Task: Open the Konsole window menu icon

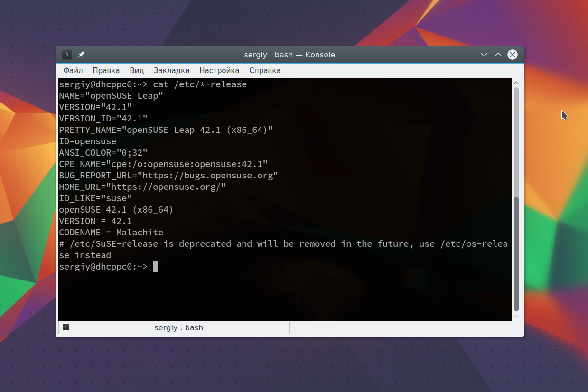Action: (x=67, y=55)
